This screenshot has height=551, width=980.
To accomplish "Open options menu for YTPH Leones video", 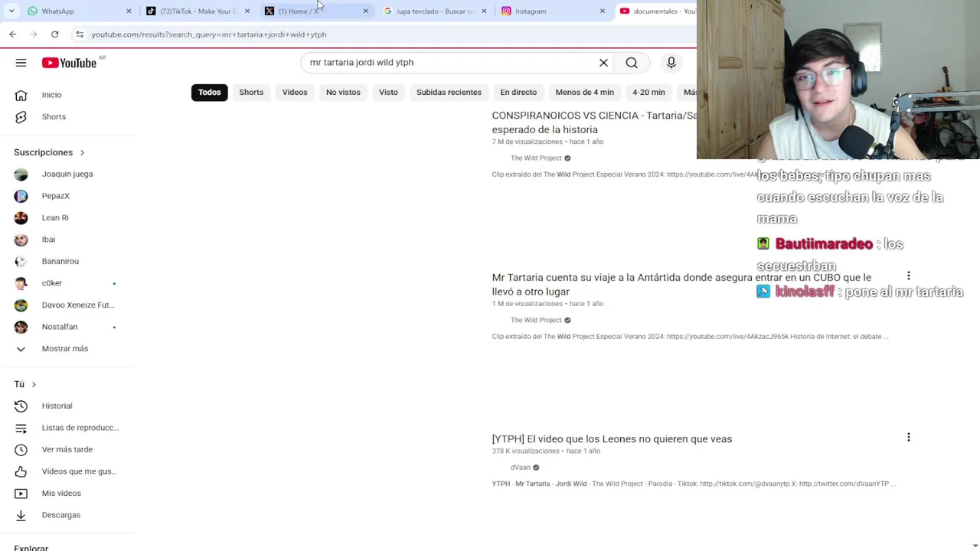I will tap(909, 437).
